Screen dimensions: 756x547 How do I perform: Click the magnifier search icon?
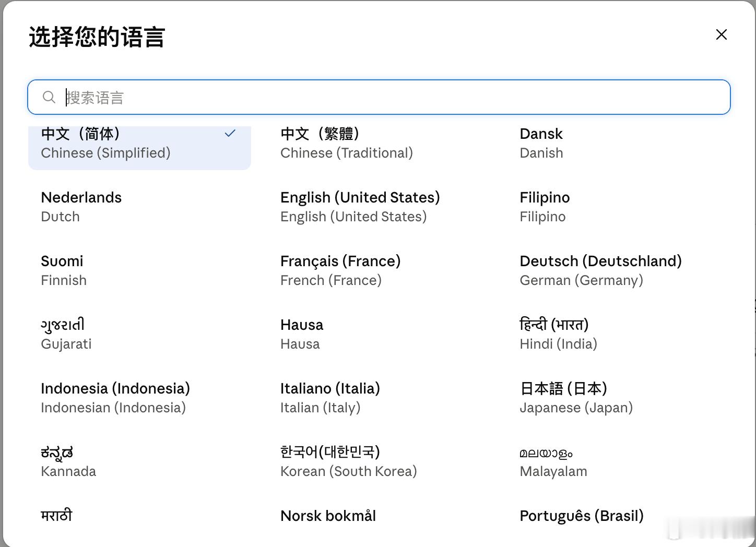coord(49,97)
